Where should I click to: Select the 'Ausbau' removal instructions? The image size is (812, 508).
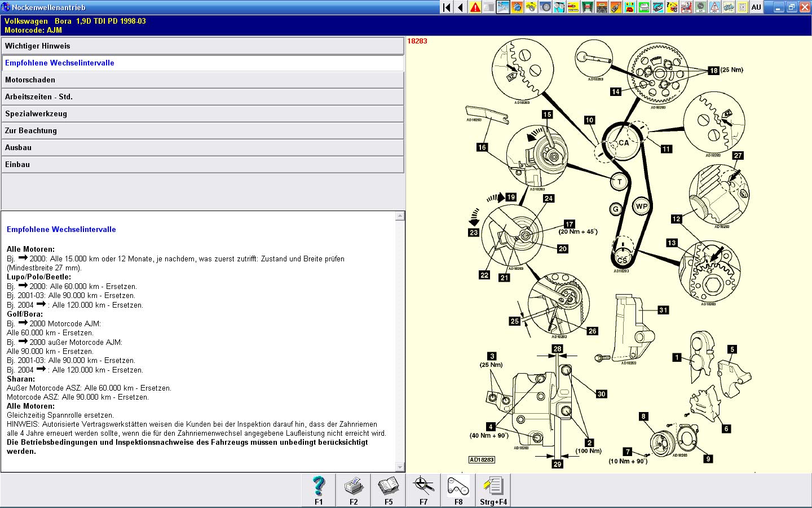(202, 148)
